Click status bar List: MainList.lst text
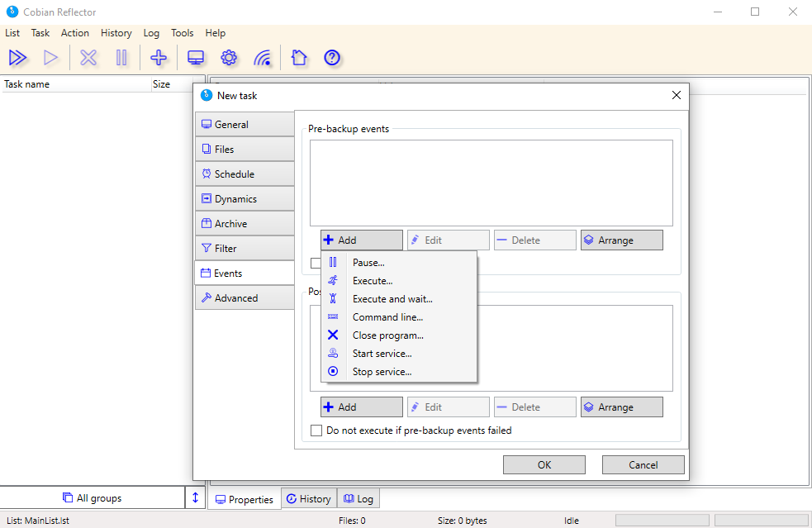The image size is (812, 528). (38, 521)
